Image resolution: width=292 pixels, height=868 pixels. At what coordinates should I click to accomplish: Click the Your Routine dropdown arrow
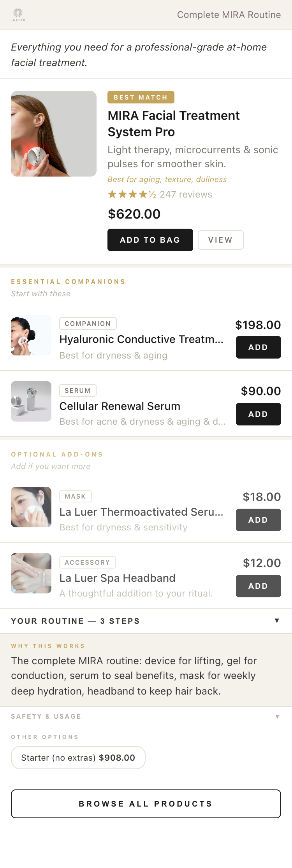click(277, 621)
